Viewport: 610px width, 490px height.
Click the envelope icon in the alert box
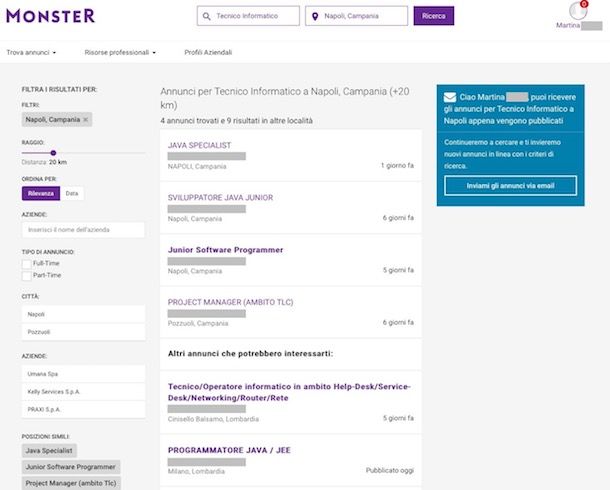point(450,97)
